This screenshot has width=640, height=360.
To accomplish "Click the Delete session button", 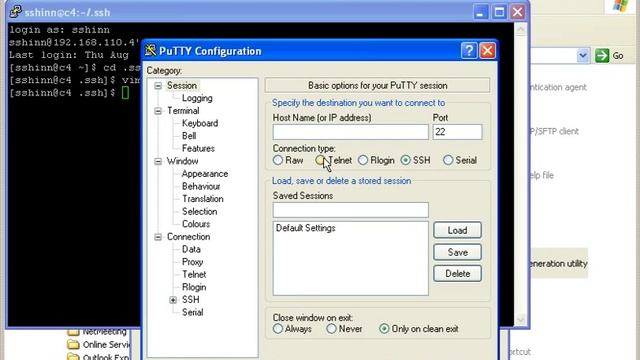I will coord(457,273).
